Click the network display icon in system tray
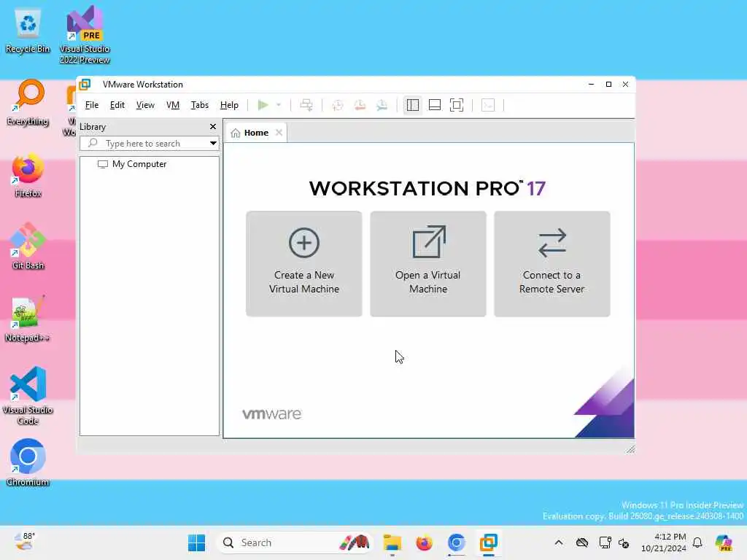This screenshot has width=747, height=560. (605, 542)
